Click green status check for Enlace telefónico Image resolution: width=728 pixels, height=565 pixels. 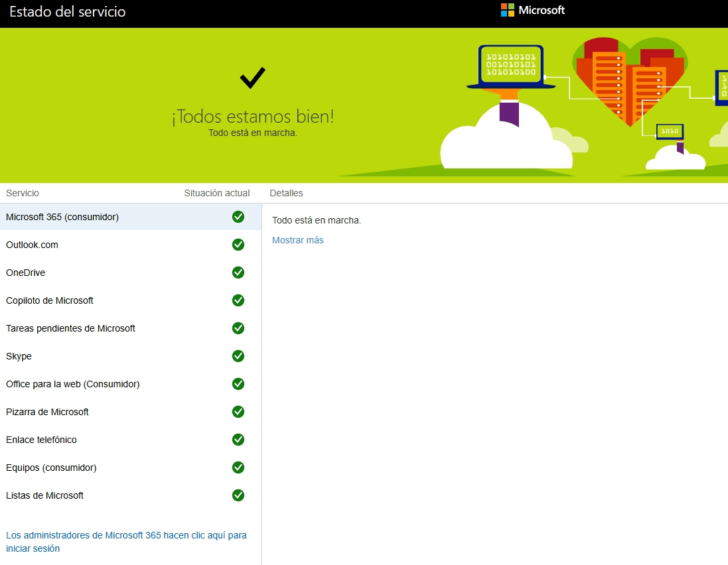coord(238,439)
